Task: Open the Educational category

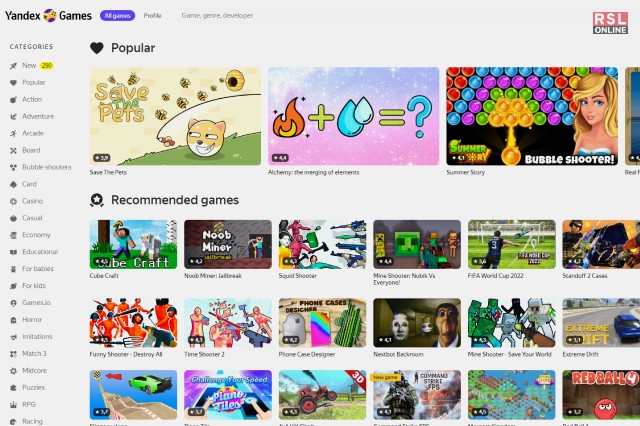Action: point(40,252)
